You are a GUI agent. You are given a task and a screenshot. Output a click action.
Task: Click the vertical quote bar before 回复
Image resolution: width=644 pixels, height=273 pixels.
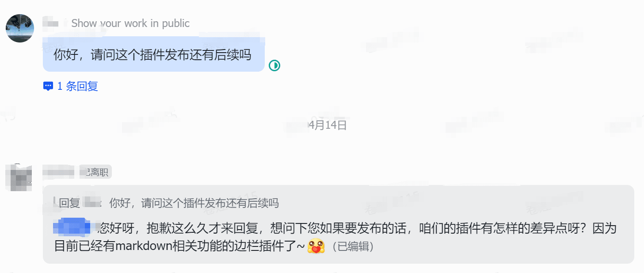coord(55,203)
